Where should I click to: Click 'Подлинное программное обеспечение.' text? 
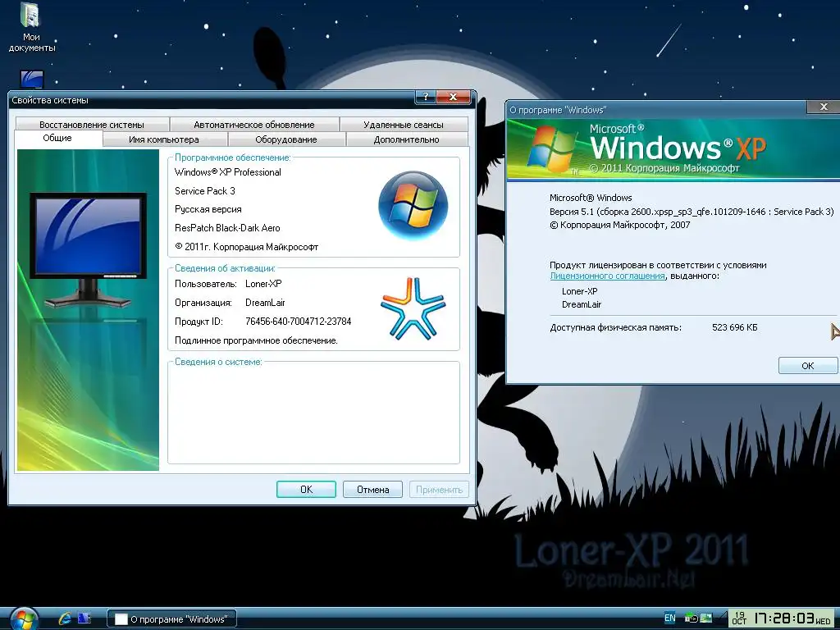[x=256, y=340]
